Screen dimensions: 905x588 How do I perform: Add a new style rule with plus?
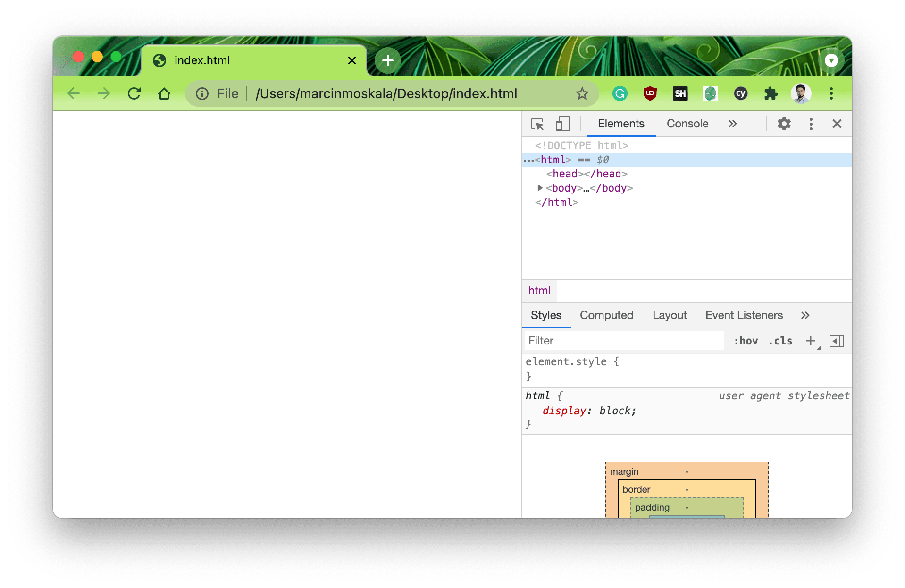click(x=810, y=340)
